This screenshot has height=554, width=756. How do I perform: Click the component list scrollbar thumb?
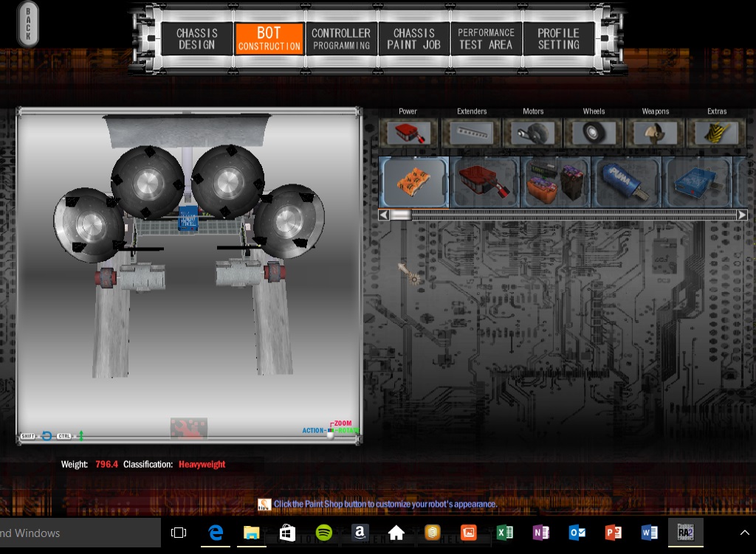(x=400, y=215)
